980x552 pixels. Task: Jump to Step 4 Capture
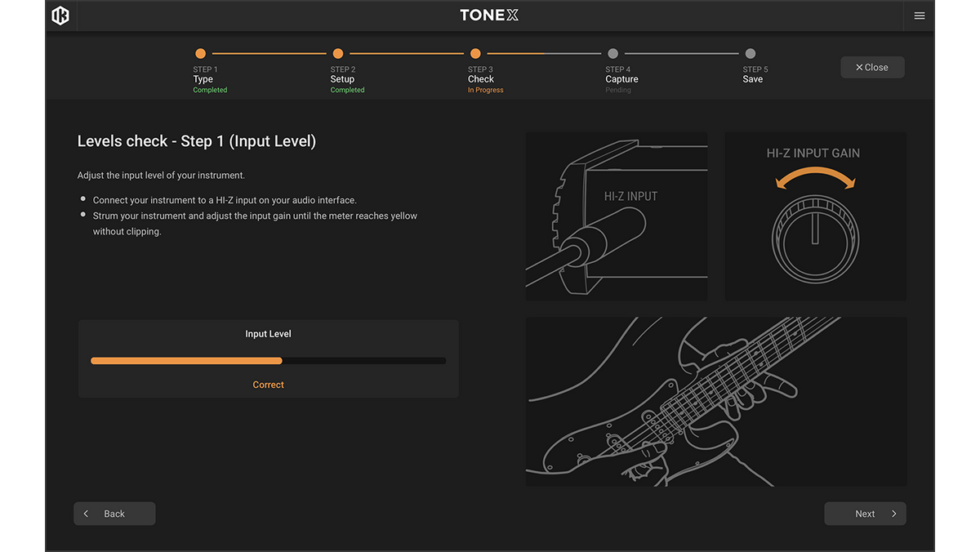click(x=621, y=79)
